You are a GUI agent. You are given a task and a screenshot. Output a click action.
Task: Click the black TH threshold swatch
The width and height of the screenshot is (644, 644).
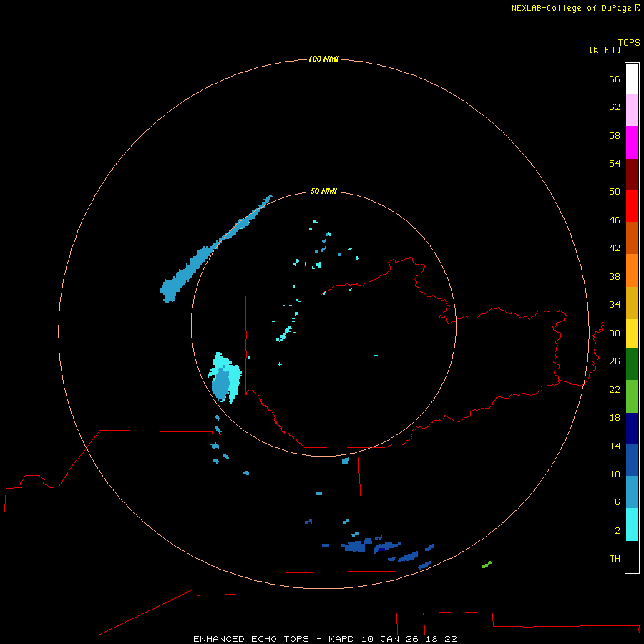click(632, 557)
